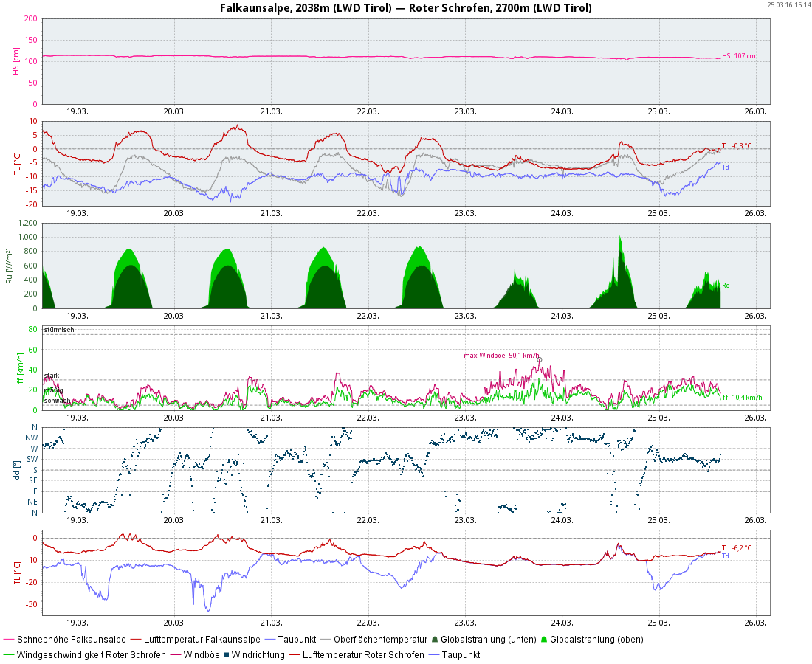812x664 pixels.
Task: Click the schwach wind threshold label
Action: coord(57,401)
